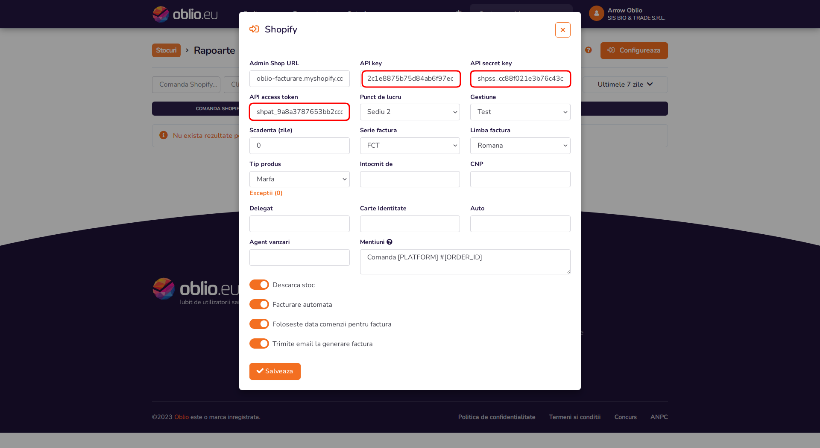The image size is (820, 448).
Task: Click the warning icon beside Nu exista rezultate
Action: click(163, 135)
